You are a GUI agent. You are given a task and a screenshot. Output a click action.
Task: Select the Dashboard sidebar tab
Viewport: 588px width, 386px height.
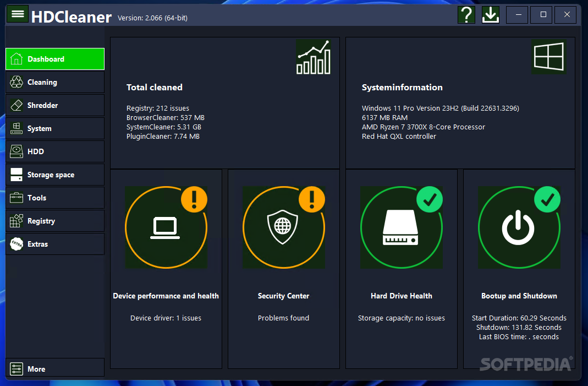click(55, 59)
